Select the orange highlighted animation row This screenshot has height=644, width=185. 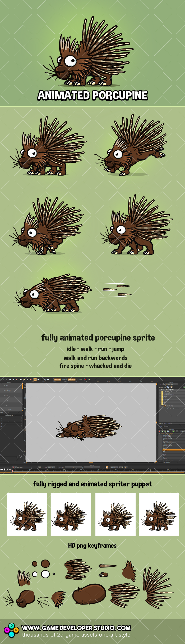pos(174,450)
